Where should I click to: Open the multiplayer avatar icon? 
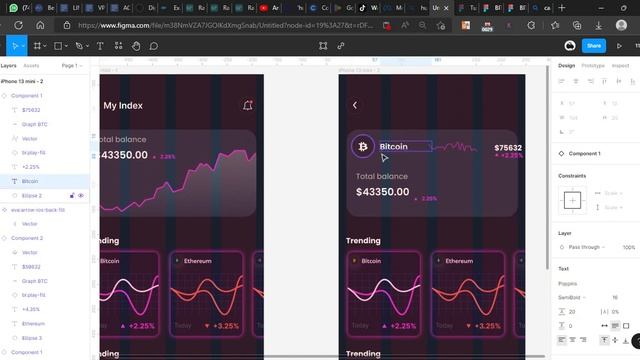click(570, 46)
